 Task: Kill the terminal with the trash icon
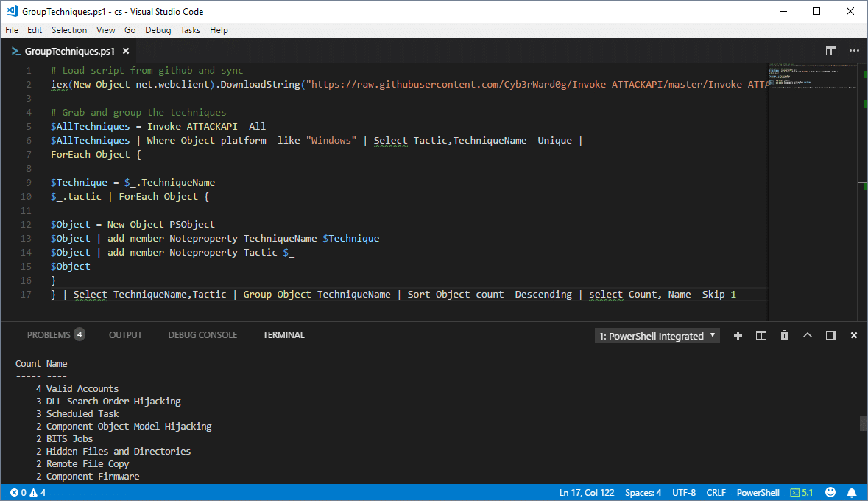tap(784, 335)
